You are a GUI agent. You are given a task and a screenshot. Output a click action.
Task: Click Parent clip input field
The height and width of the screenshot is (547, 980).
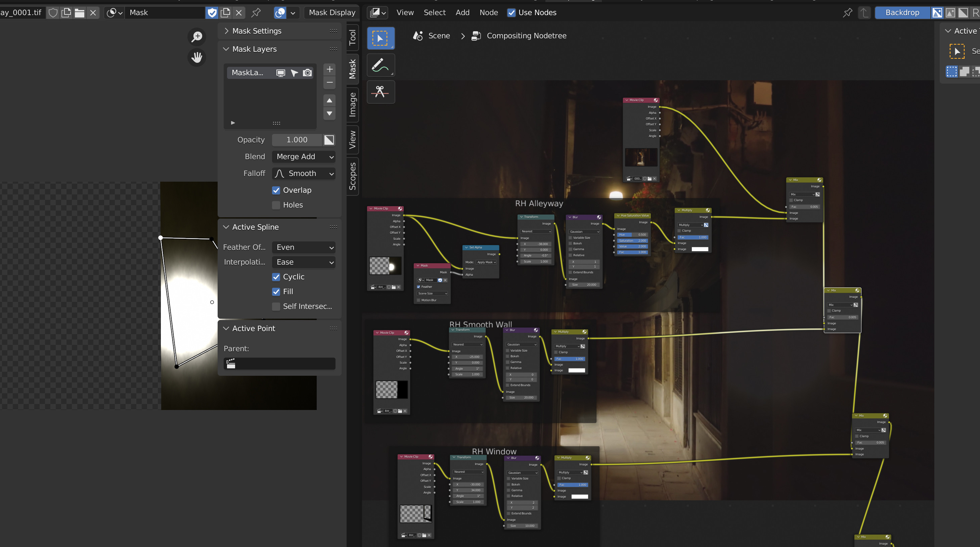point(280,364)
